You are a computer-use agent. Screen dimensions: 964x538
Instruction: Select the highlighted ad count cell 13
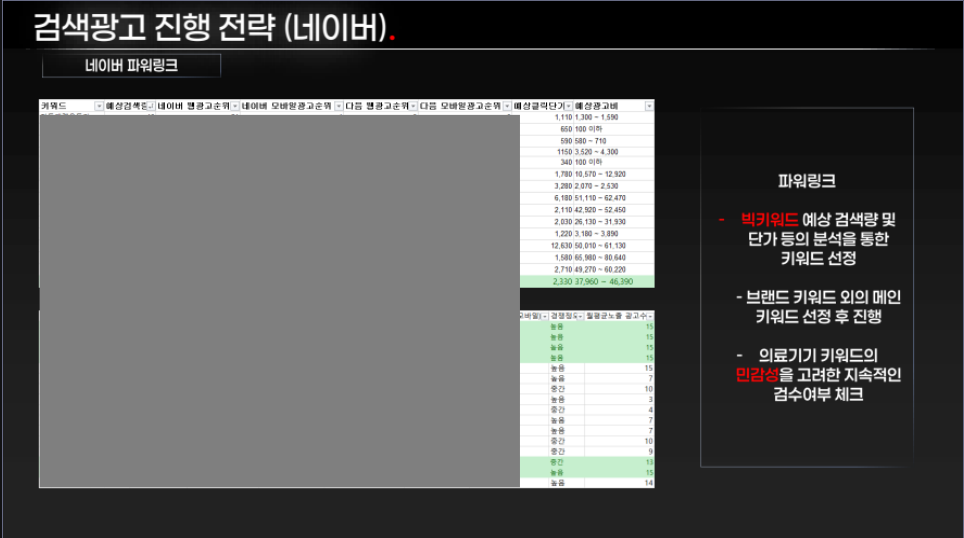(649, 462)
